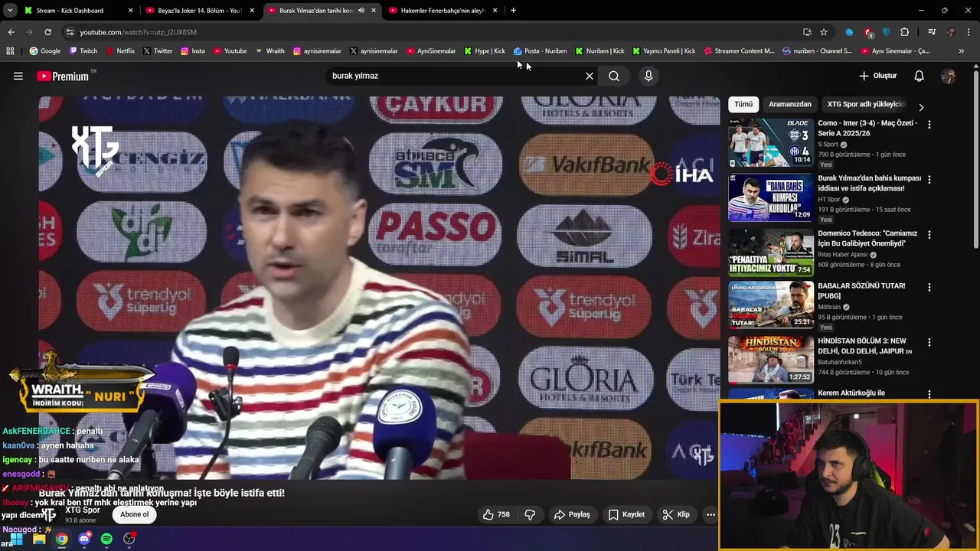
Task: Open BABALAR SÖZÜNÜ TUTAR thumbnail
Action: point(770,305)
